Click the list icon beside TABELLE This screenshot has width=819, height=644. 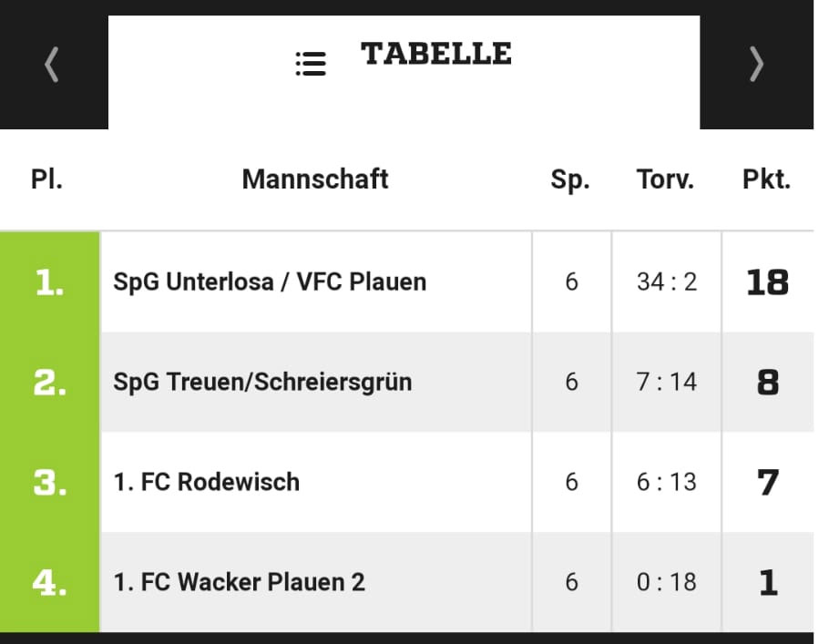[311, 64]
